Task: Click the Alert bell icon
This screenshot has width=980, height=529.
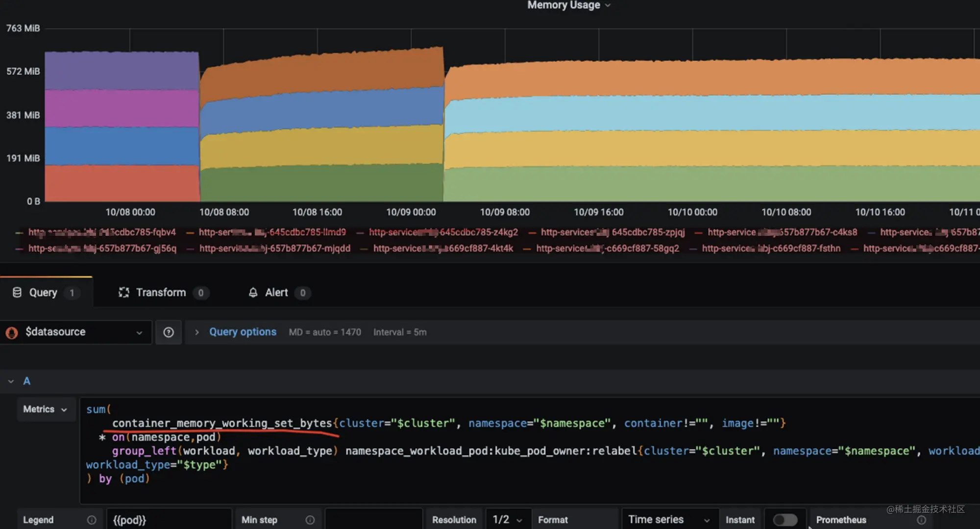Action: pyautogui.click(x=253, y=293)
